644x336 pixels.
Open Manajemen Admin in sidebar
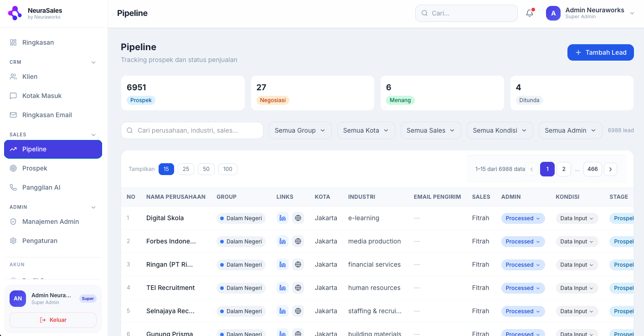coord(53,222)
